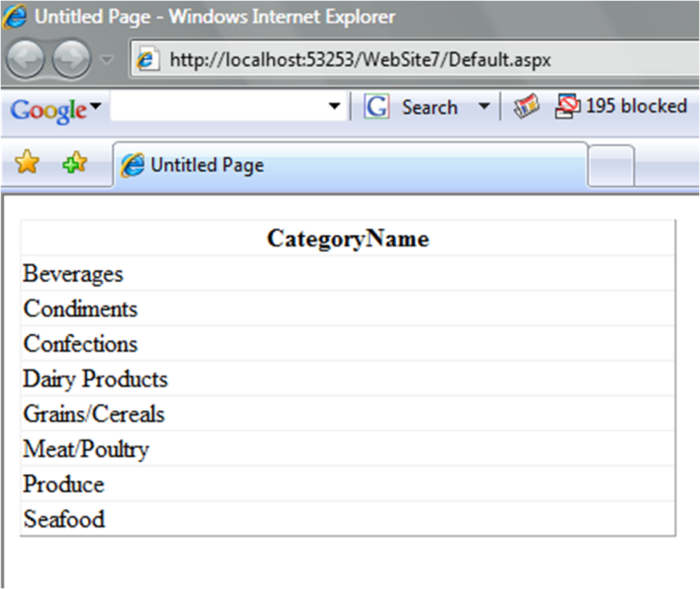700x589 pixels.
Task: Click the browser Back arrow button
Action: (x=25, y=59)
